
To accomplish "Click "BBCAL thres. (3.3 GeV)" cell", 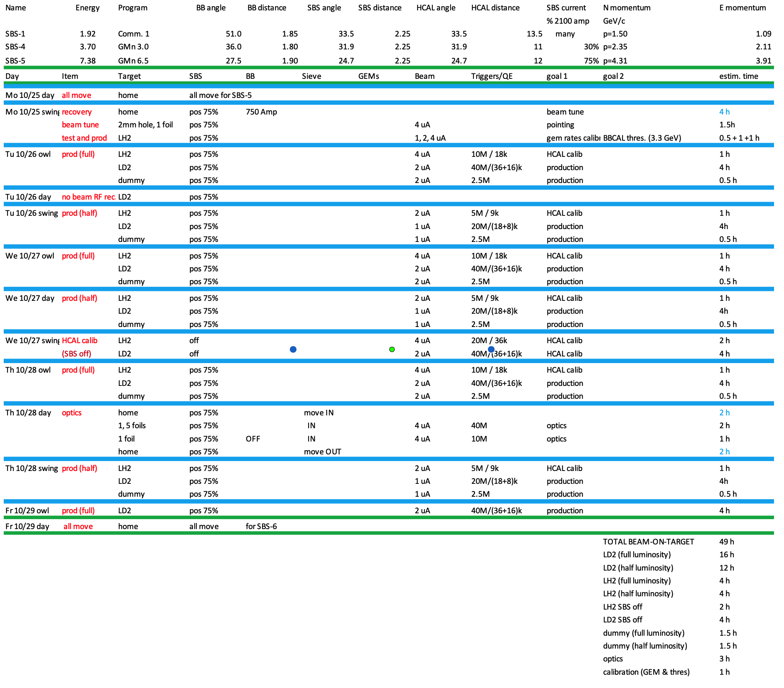I will 642,138.
